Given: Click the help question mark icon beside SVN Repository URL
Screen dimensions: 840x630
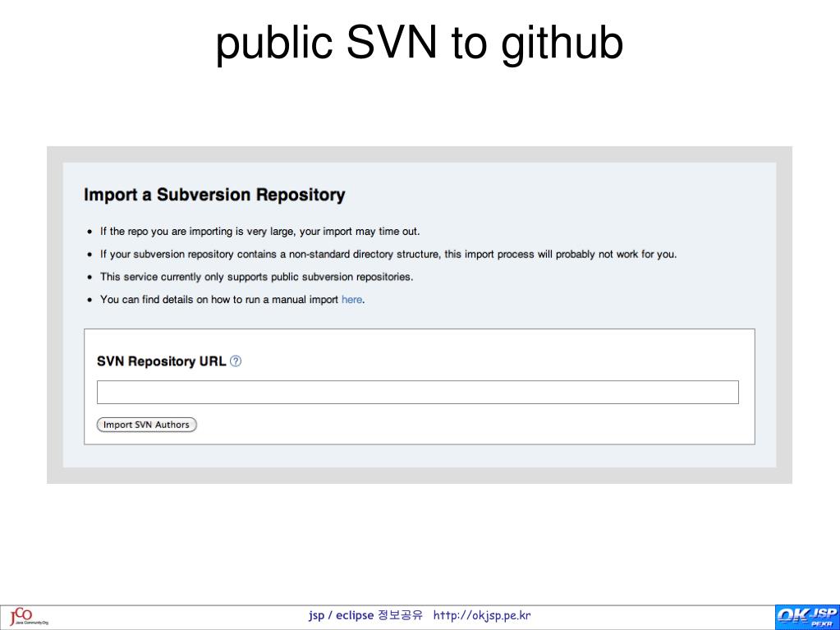Looking at the screenshot, I should point(236,361).
